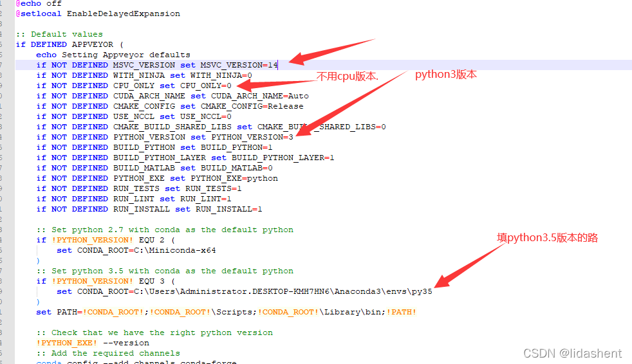Click the 'CPU_ONLY=0' assignment
Screen dimensions: 632x364
click(205, 86)
